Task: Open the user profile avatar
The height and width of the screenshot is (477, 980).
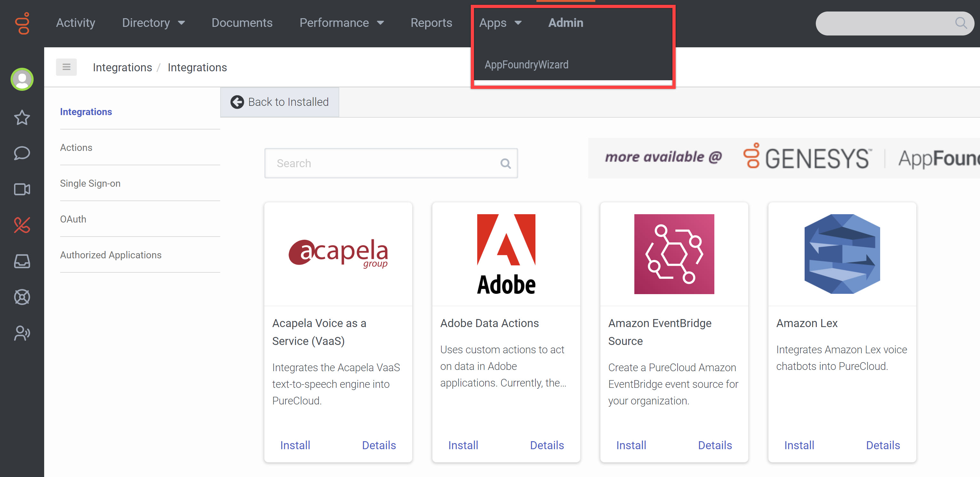Action: click(22, 79)
